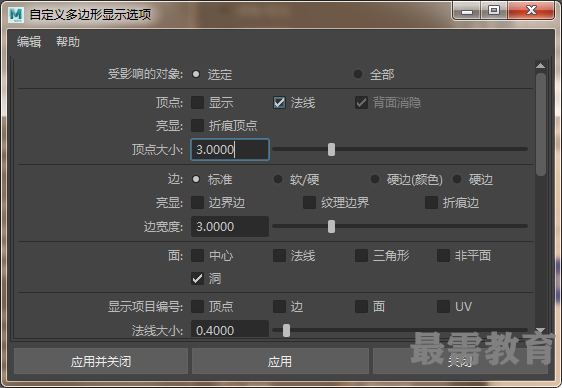Click the Maya icon in title bar
The height and width of the screenshot is (388, 562).
(16, 15)
